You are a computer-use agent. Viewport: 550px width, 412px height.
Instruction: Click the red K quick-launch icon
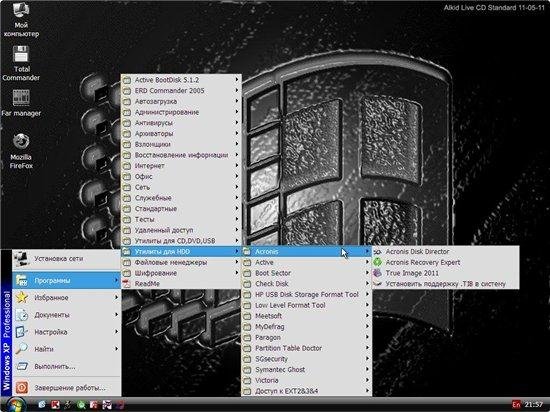point(55,405)
